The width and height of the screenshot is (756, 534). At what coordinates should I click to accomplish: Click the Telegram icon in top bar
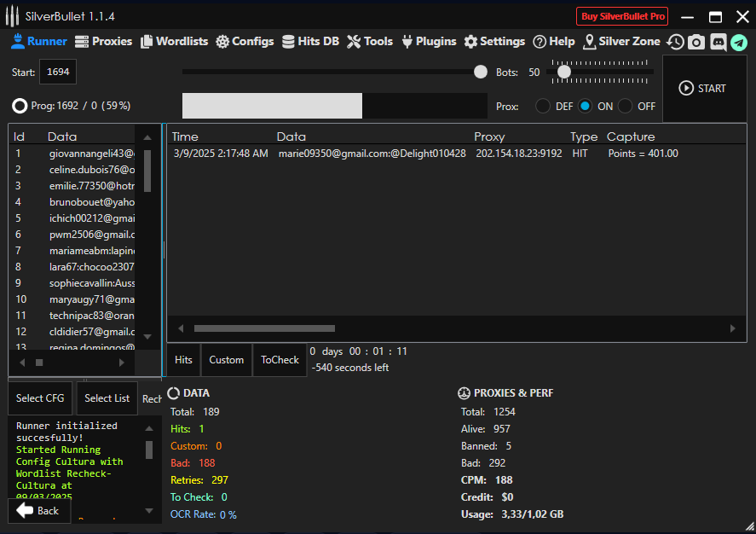(738, 42)
